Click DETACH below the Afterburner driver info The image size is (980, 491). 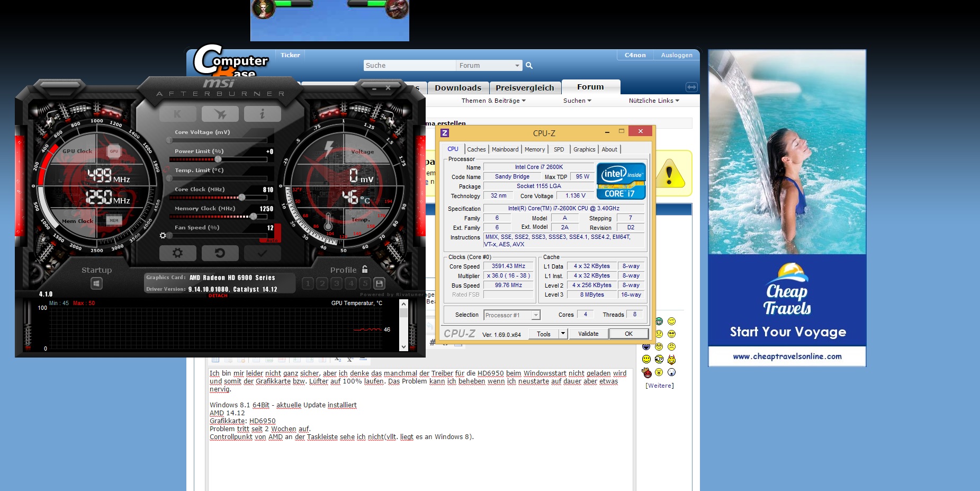coord(218,296)
